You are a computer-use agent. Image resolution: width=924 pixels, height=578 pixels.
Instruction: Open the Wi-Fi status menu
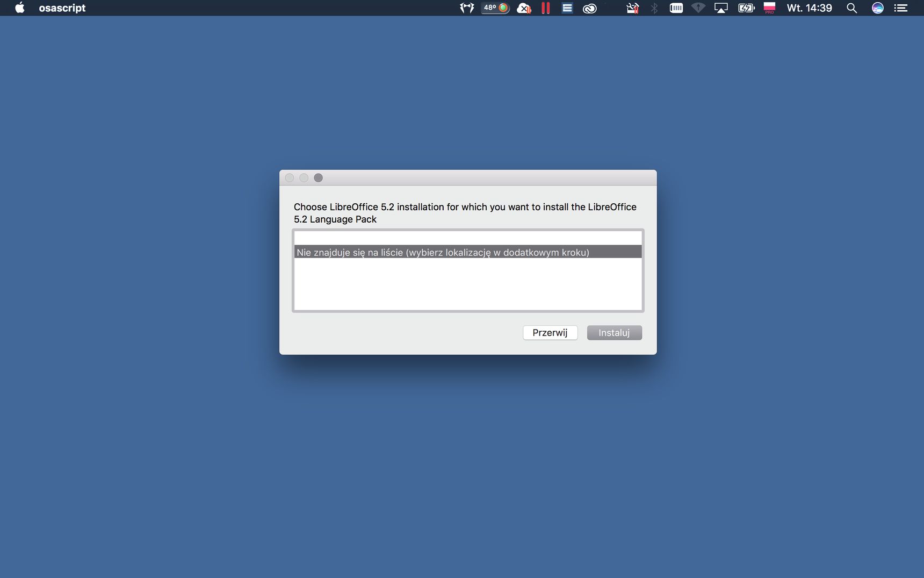coord(698,8)
